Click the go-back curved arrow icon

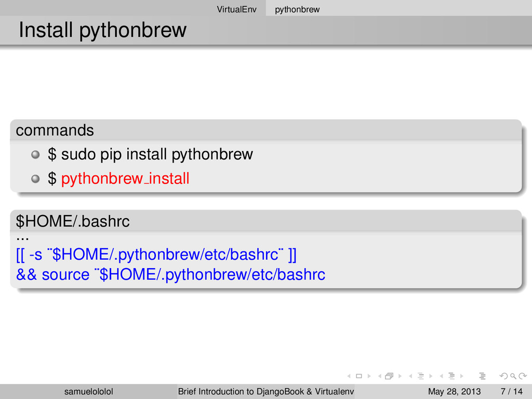coord(504,376)
